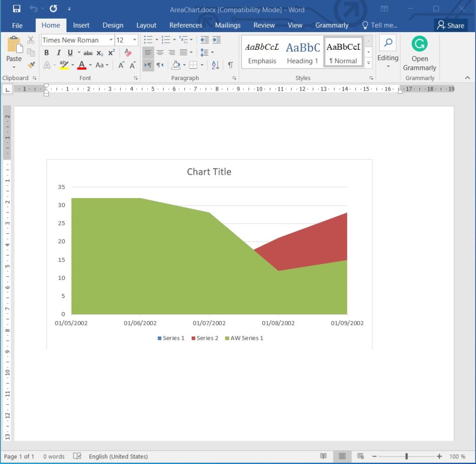The height and width of the screenshot is (464, 476).
Task: Switch to the Insert tab
Action: (81, 25)
